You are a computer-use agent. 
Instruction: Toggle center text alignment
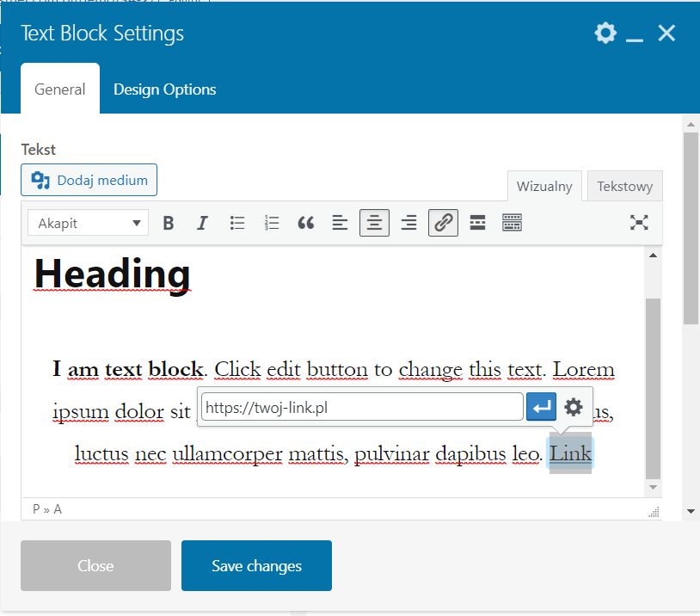(x=374, y=223)
